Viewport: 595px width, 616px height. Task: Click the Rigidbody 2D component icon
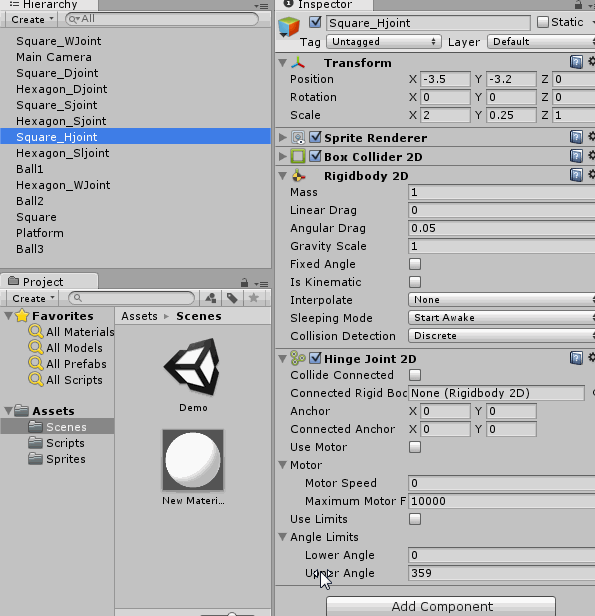[298, 176]
